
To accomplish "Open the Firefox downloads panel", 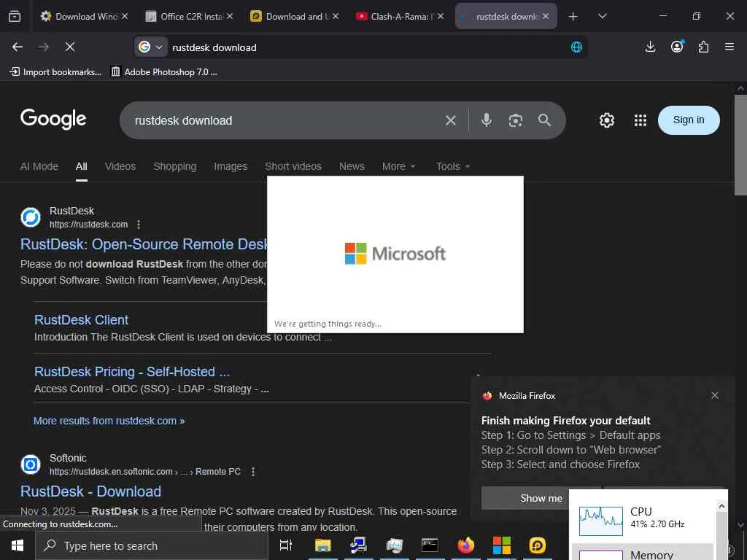I will pos(650,47).
